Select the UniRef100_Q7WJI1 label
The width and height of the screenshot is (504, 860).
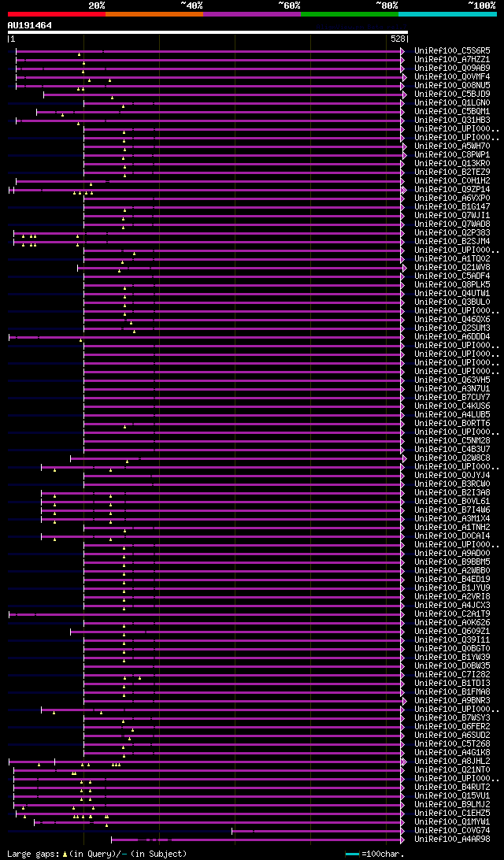point(453,216)
